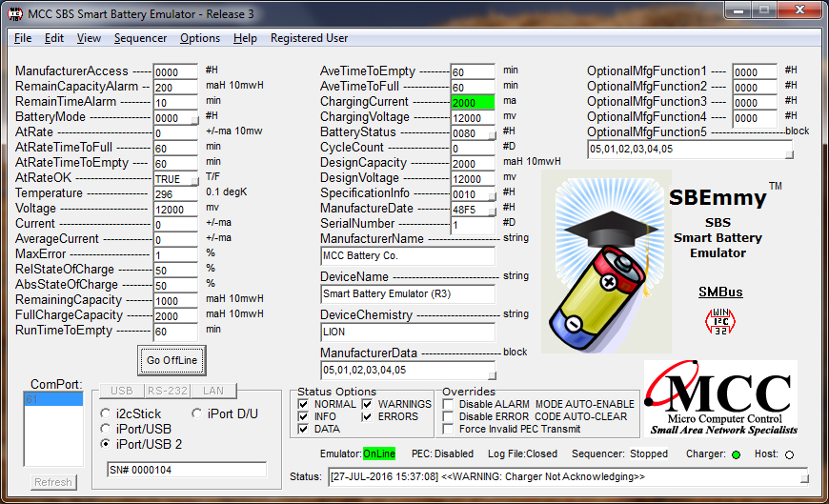This screenshot has height=504, width=829.
Task: Open the AtRateOK TRUE dropdown
Action: (x=194, y=181)
